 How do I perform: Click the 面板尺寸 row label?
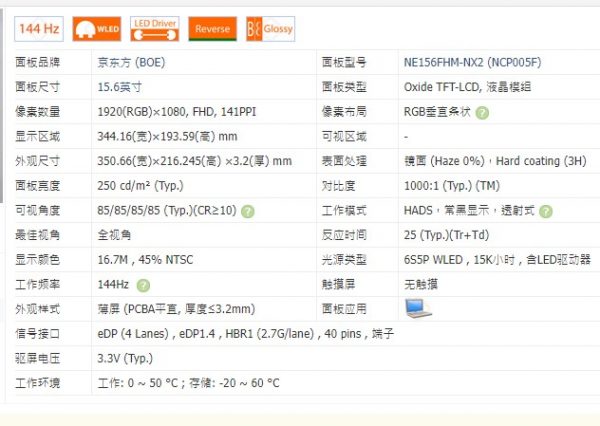[38, 87]
